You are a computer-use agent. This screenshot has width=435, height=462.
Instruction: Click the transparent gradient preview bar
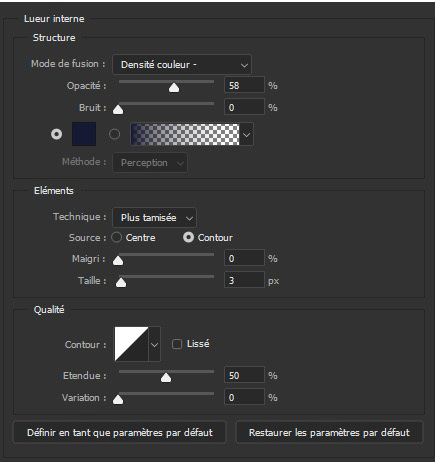[185, 134]
